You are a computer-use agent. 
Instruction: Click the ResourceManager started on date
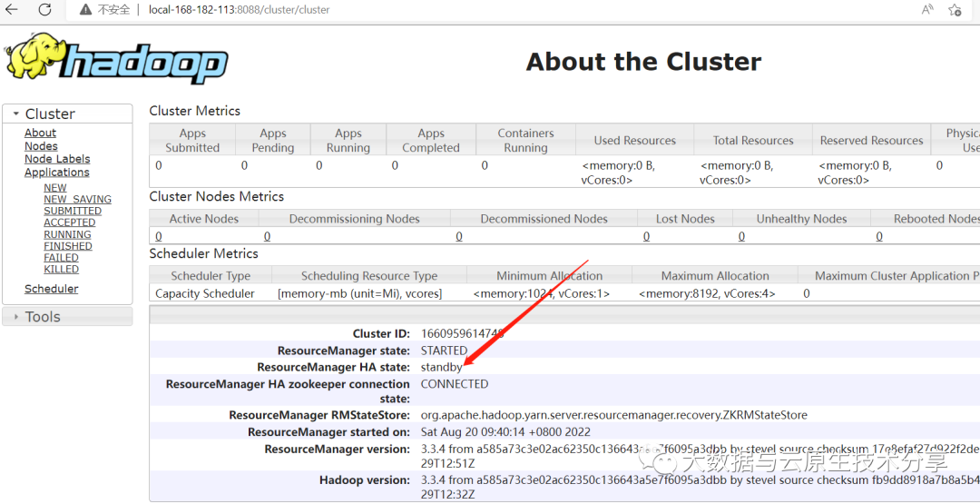pos(505,431)
